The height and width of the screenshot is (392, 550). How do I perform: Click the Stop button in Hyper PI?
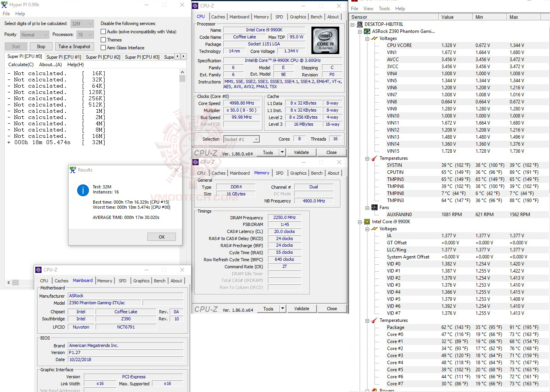point(41,47)
